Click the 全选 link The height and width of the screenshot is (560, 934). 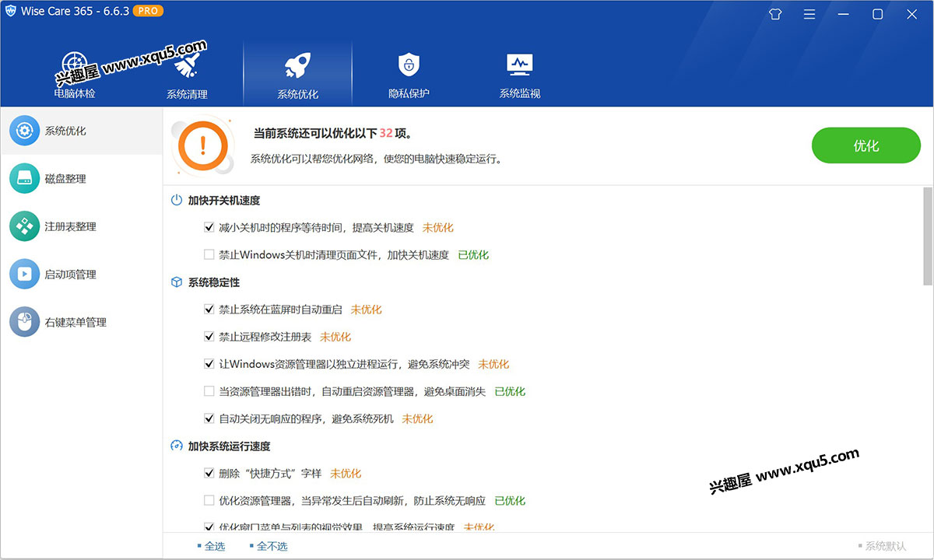214,546
